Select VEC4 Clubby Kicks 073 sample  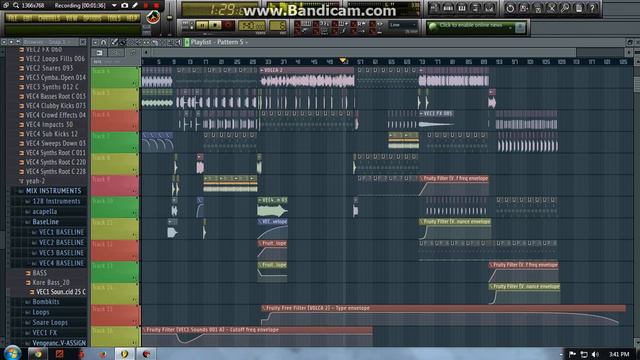[x=56, y=106]
